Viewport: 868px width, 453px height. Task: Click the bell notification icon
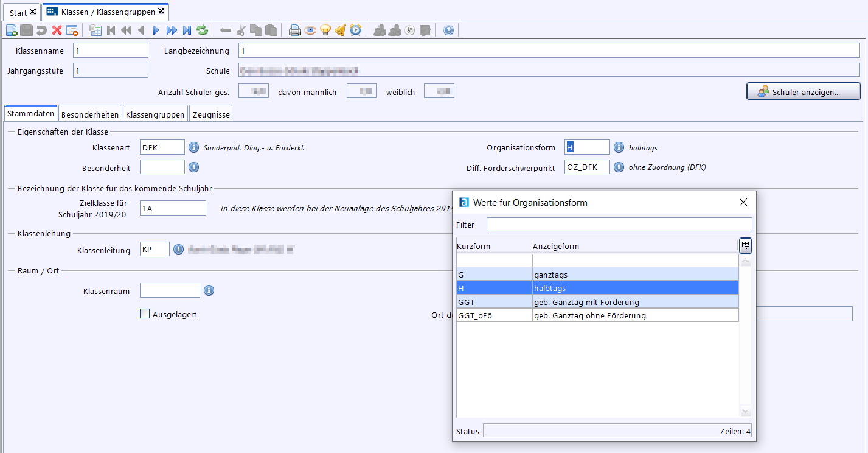pos(341,30)
